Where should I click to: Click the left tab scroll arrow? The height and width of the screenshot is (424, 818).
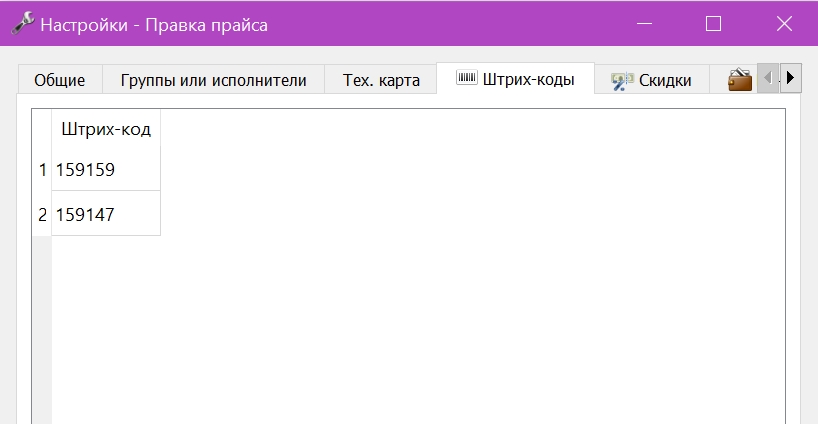768,78
